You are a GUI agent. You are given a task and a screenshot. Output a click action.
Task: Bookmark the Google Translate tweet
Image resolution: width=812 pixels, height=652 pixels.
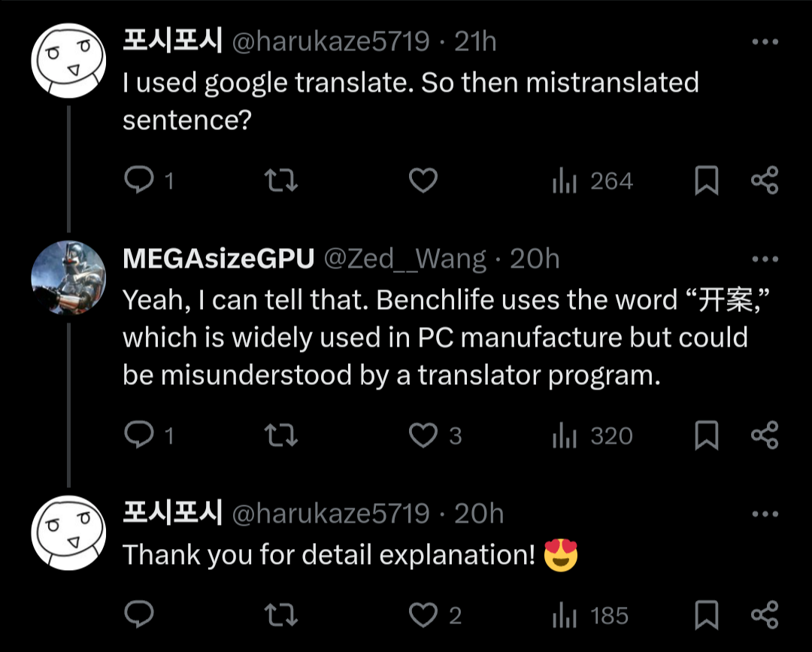pyautogui.click(x=706, y=181)
